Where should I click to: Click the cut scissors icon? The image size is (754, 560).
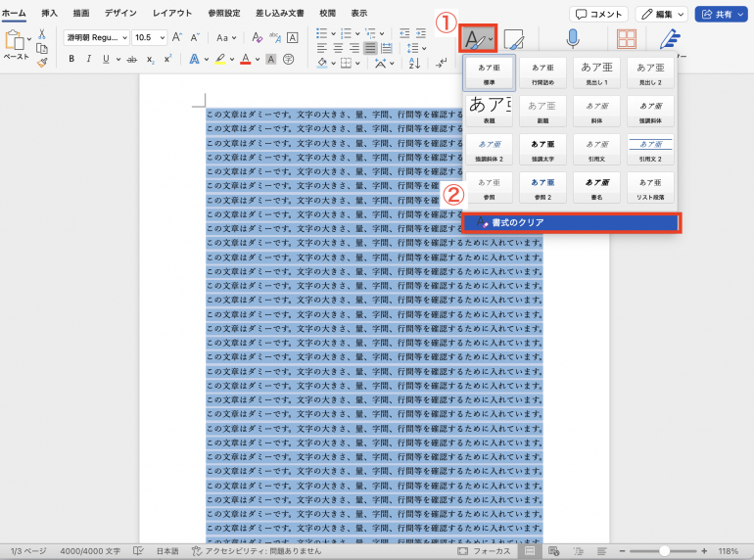[42, 34]
